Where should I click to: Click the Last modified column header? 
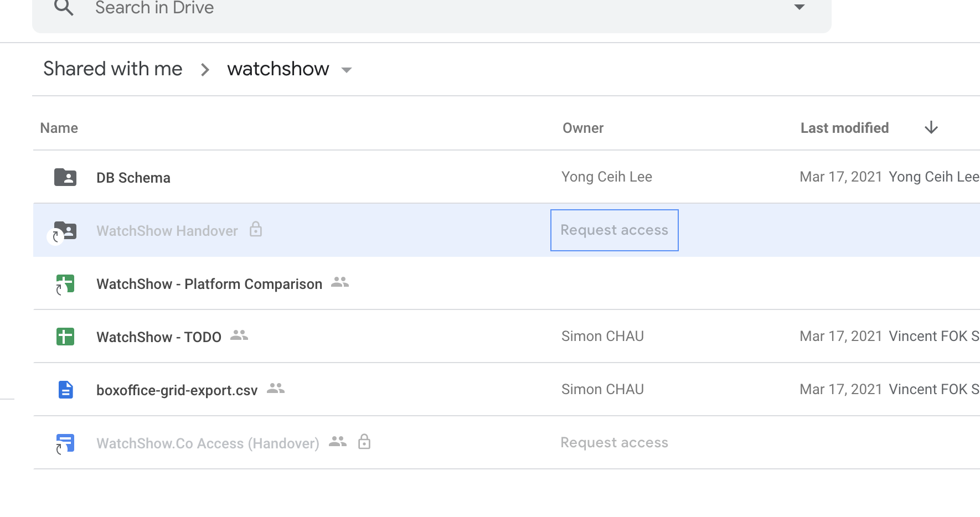(x=844, y=128)
